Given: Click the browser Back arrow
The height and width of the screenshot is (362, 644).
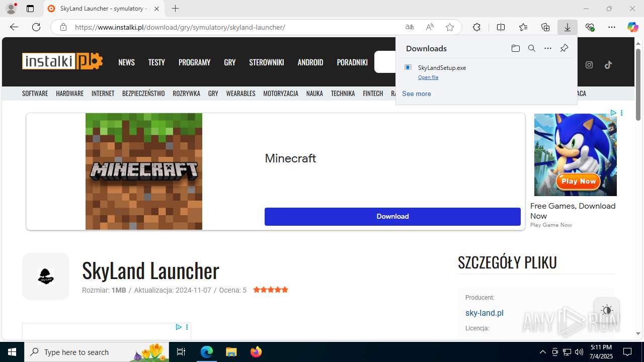Looking at the screenshot, I should click(14, 27).
